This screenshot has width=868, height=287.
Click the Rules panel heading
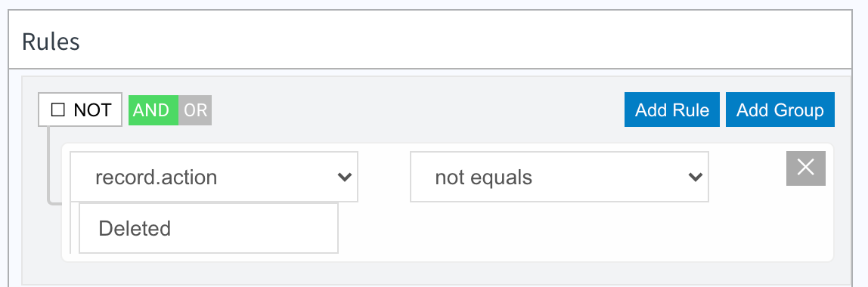click(51, 42)
